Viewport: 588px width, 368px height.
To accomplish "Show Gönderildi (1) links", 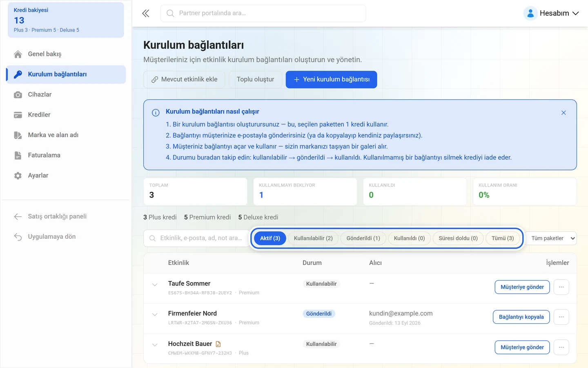I will [363, 238].
